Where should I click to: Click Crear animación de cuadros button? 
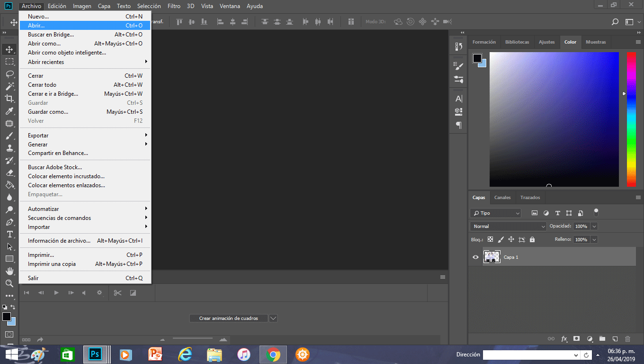229,318
